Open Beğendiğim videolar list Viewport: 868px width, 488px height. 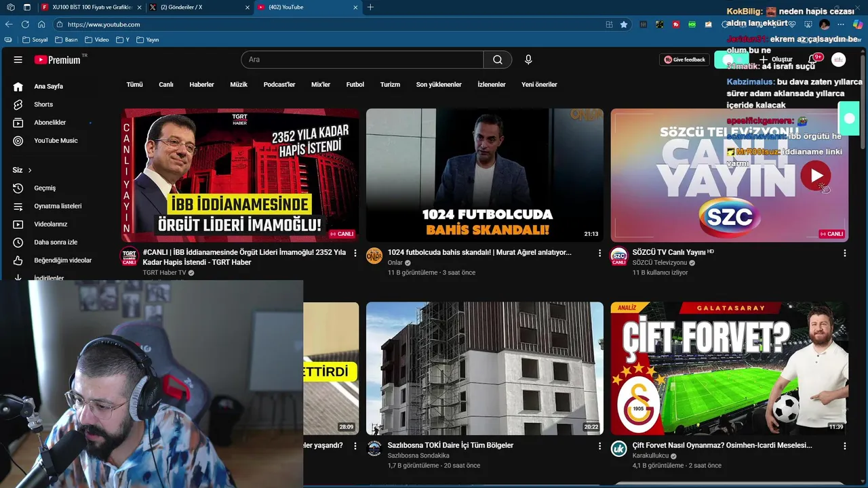click(62, 260)
